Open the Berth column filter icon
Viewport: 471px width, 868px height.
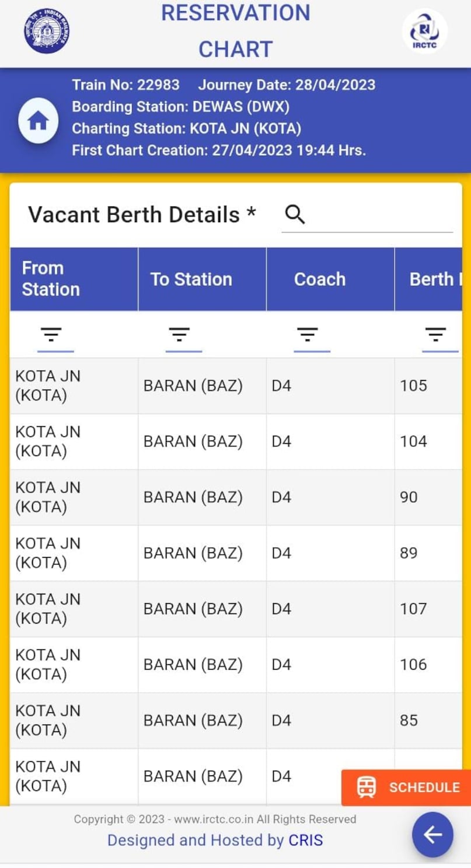[435, 334]
